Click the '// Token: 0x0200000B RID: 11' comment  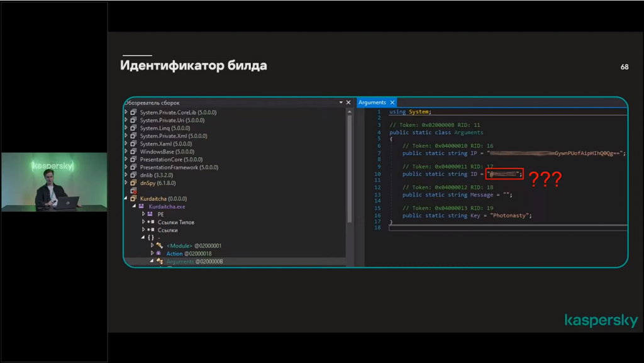(435, 125)
